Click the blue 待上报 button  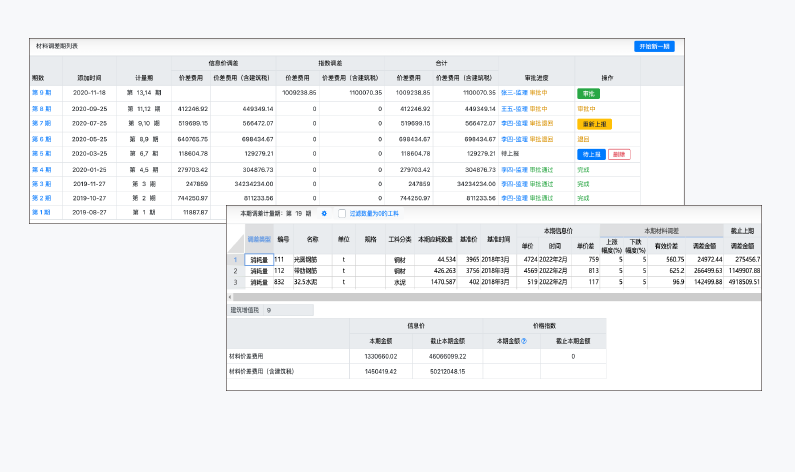(590, 154)
